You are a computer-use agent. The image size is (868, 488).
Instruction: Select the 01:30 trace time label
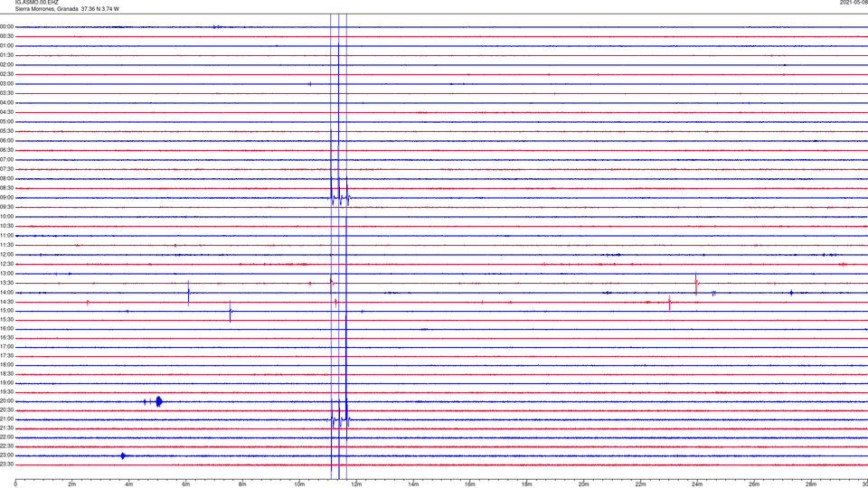6,55
